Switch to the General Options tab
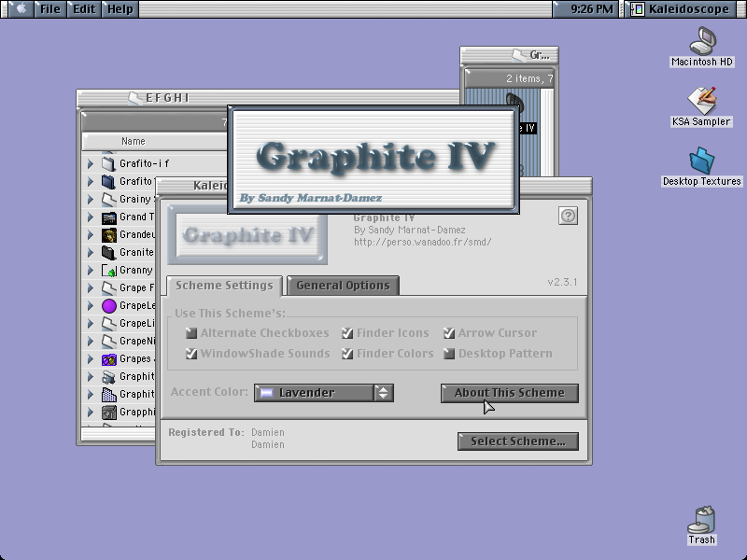 click(343, 286)
